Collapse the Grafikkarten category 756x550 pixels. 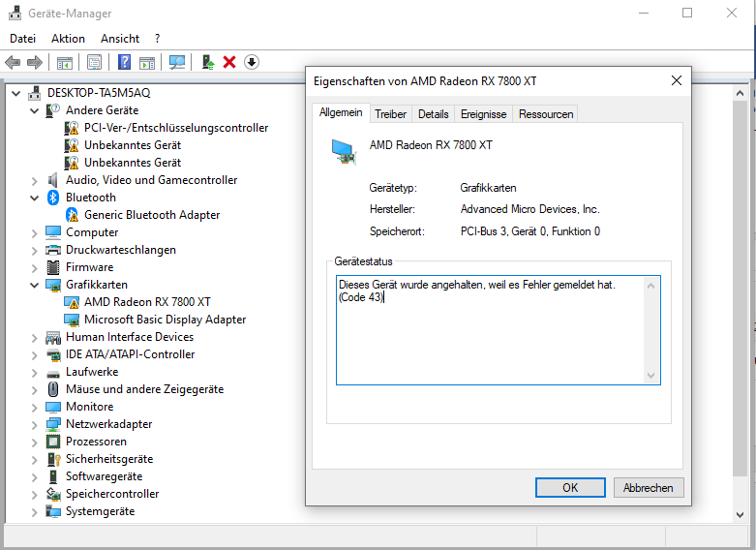pyautogui.click(x=34, y=285)
